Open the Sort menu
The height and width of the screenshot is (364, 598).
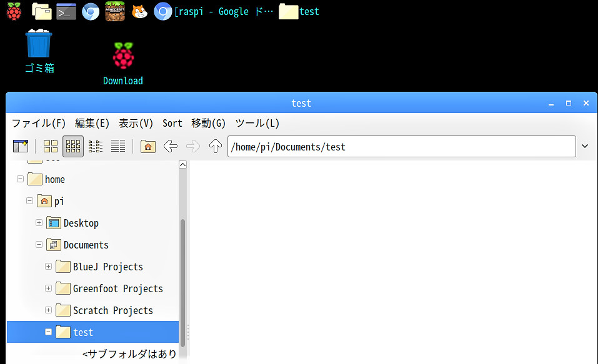coord(172,123)
